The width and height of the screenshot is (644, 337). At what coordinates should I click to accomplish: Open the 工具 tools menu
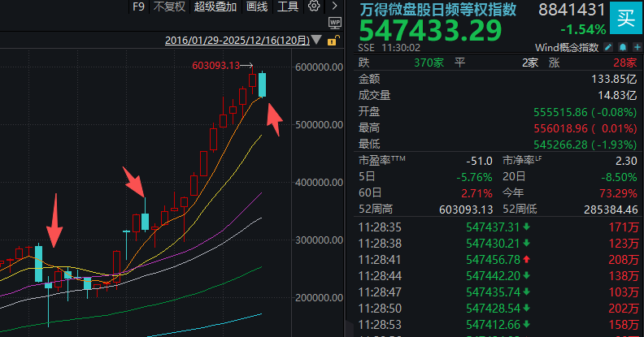click(288, 7)
